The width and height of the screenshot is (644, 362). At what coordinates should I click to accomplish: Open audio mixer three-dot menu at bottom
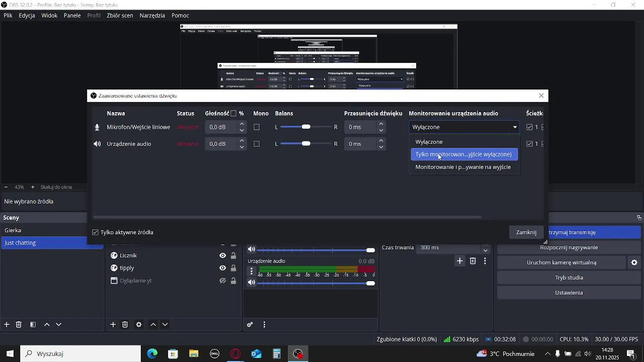pos(264,325)
